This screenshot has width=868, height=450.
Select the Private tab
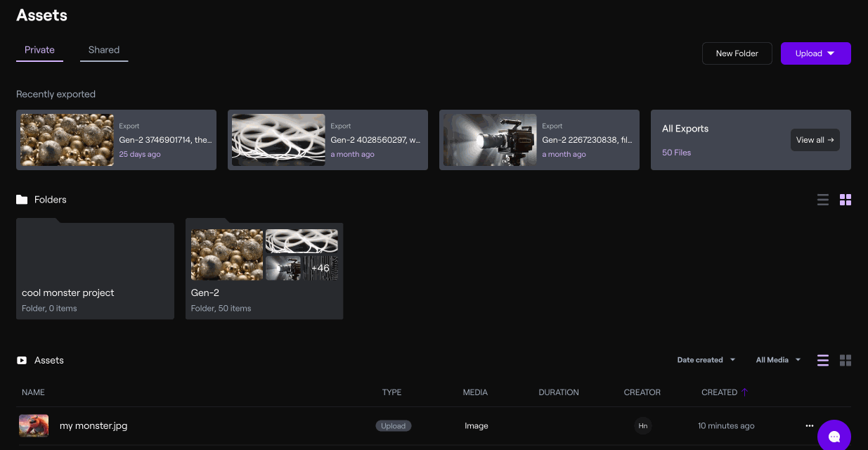pyautogui.click(x=39, y=50)
